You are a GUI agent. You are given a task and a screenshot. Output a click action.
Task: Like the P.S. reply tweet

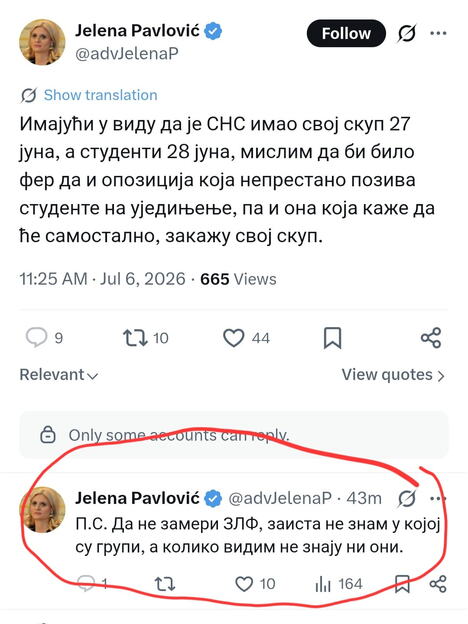click(x=244, y=584)
